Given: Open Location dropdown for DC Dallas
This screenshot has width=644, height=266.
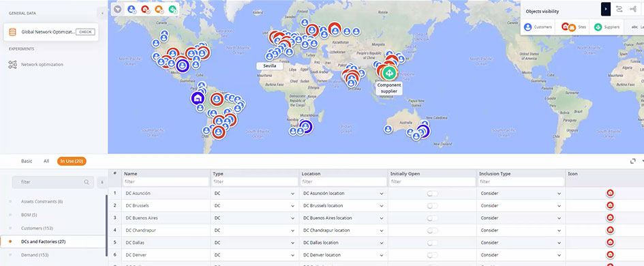Looking at the screenshot, I should pyautogui.click(x=343, y=243).
